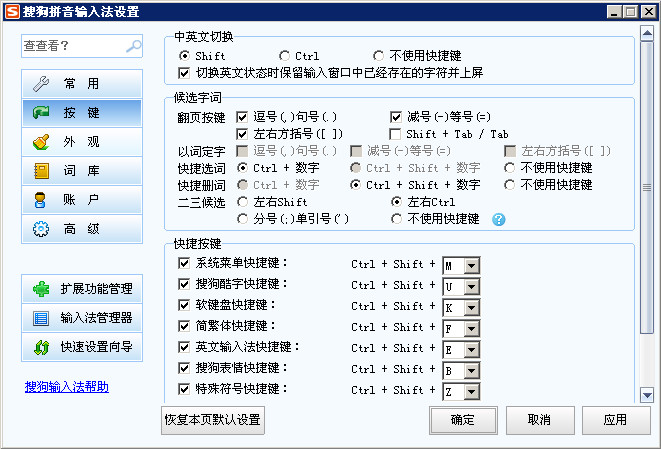Open 扩展功能管理
The height and width of the screenshot is (449, 661).
click(82, 289)
